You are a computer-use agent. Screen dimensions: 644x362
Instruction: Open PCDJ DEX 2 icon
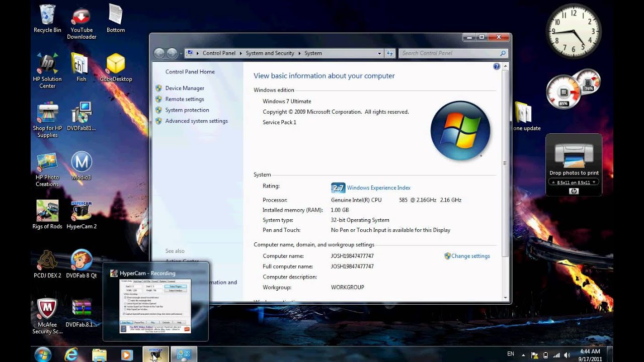click(x=47, y=264)
